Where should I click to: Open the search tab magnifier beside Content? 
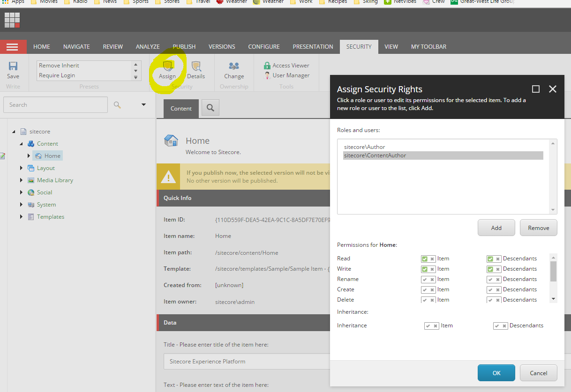pos(210,108)
